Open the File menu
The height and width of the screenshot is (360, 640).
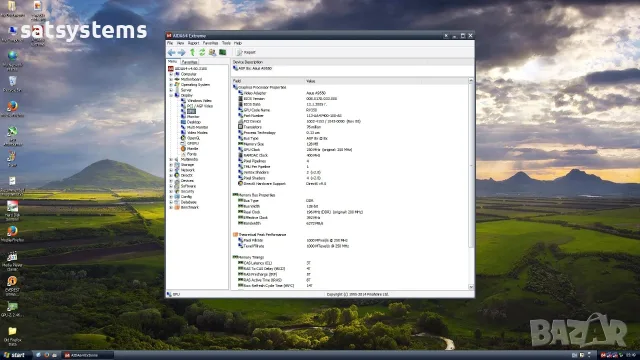coord(170,43)
